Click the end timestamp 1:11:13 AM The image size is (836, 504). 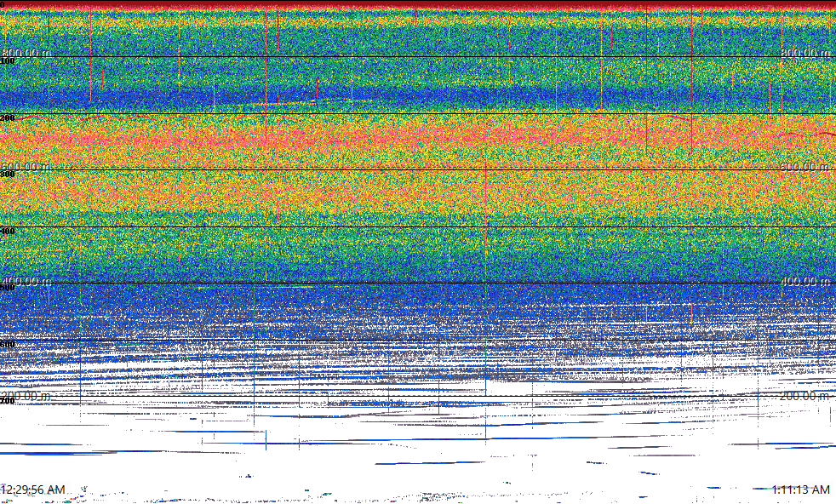(800, 489)
